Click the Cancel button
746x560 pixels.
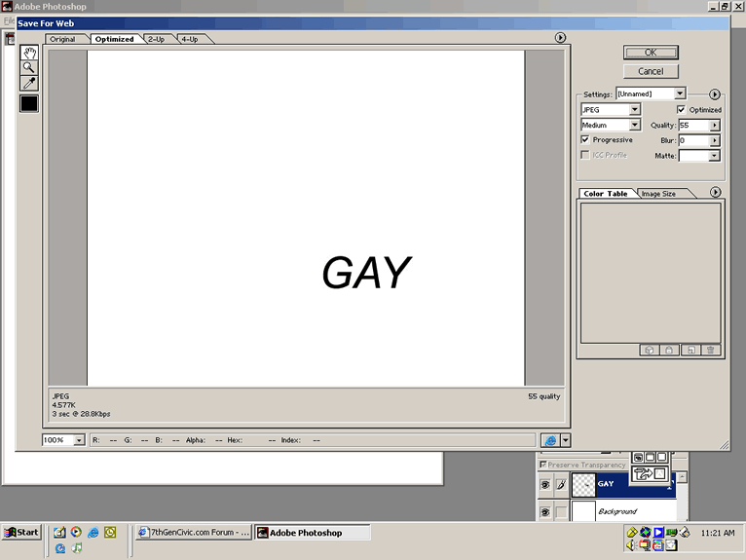click(x=651, y=71)
